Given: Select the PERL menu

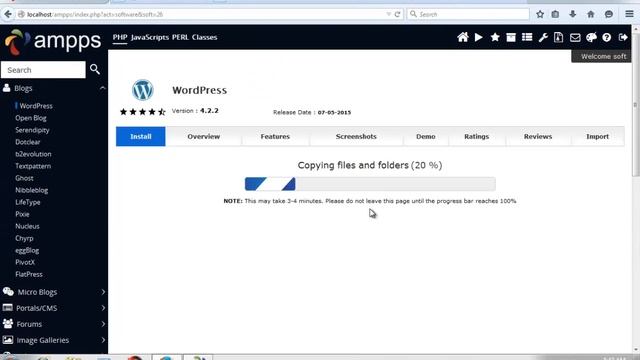Looking at the screenshot, I should (x=180, y=37).
